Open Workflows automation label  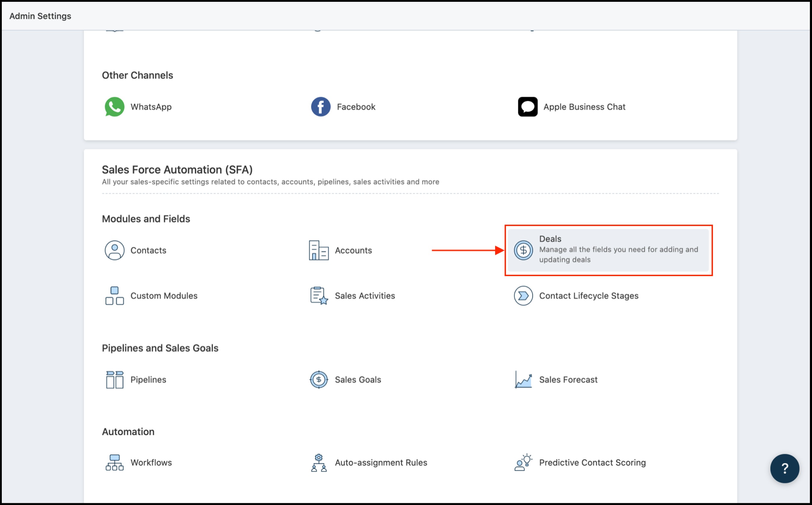tap(151, 463)
